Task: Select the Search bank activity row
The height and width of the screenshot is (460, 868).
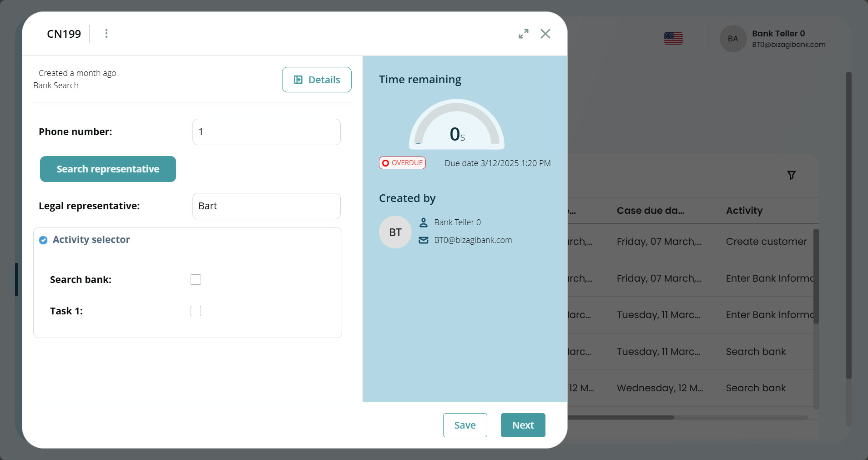Action: (756, 351)
